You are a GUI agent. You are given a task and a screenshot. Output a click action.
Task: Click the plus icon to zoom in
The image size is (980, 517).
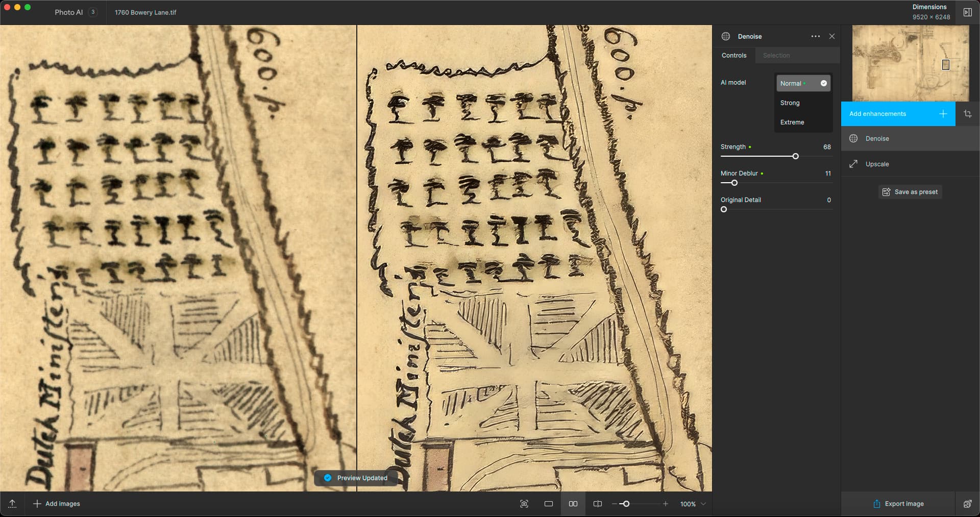[x=665, y=504]
